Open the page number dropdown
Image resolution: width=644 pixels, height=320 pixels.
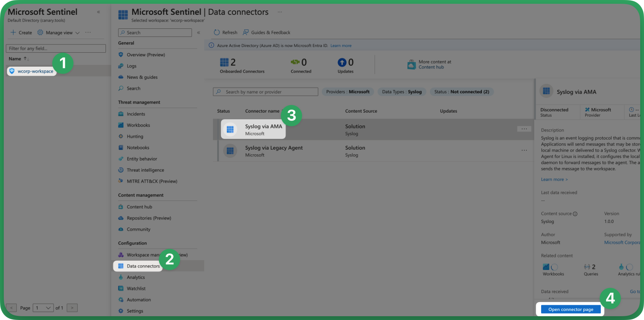tap(43, 308)
